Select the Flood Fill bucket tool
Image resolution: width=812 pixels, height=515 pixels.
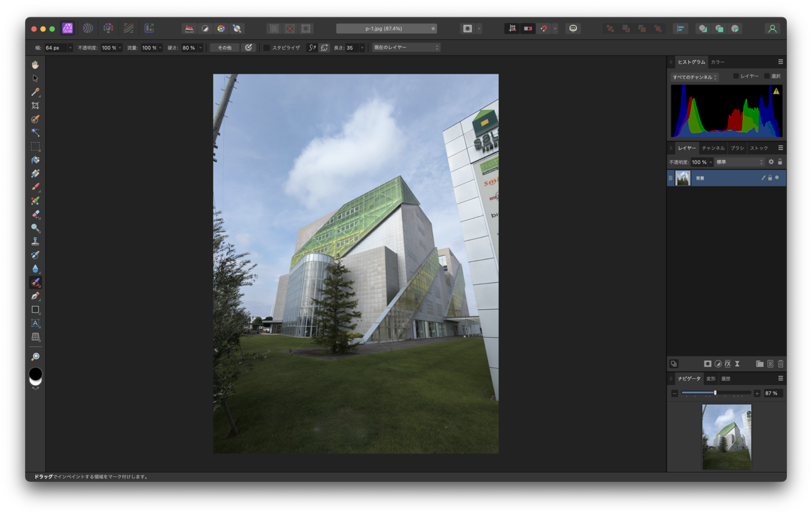35,160
